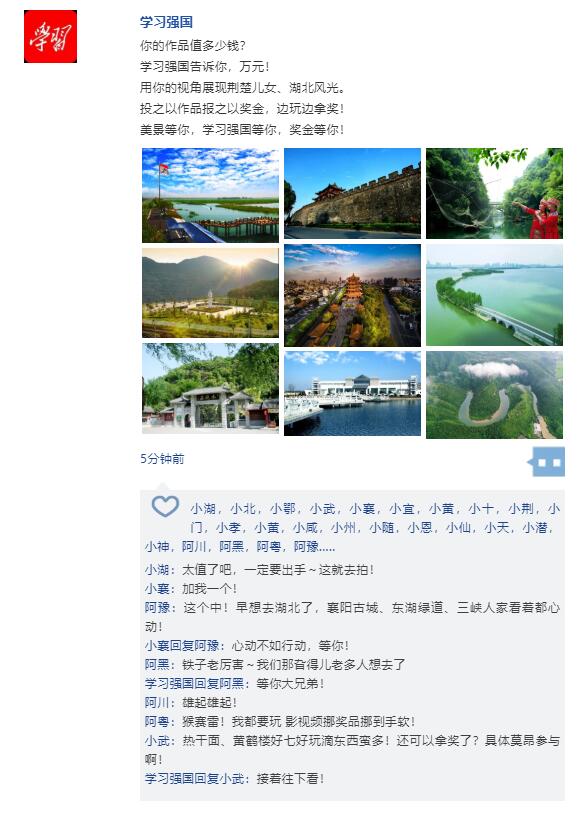Click the red 学习 profile avatar
Screen dimensions: 579x817
(51, 36)
